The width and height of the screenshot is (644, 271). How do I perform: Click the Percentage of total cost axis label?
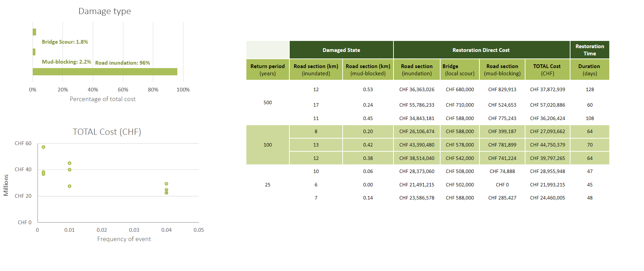(x=102, y=99)
